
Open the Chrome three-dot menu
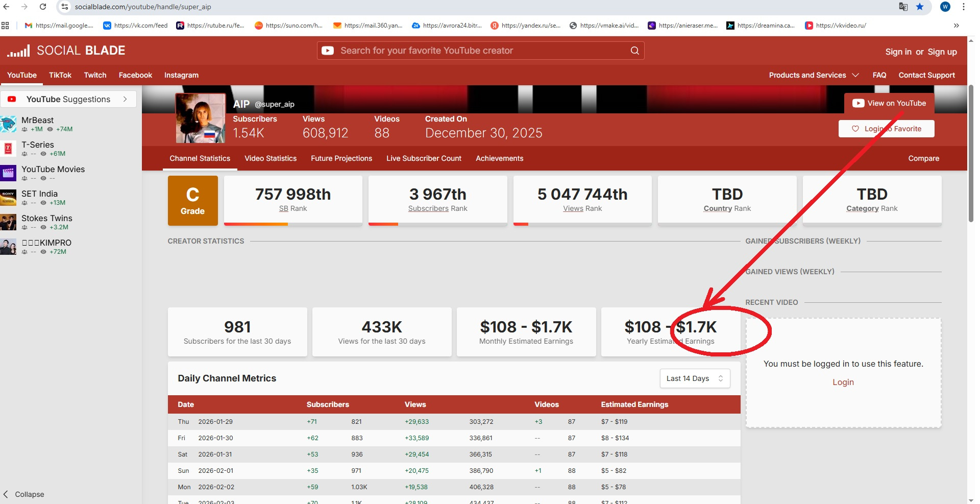pyautogui.click(x=964, y=7)
